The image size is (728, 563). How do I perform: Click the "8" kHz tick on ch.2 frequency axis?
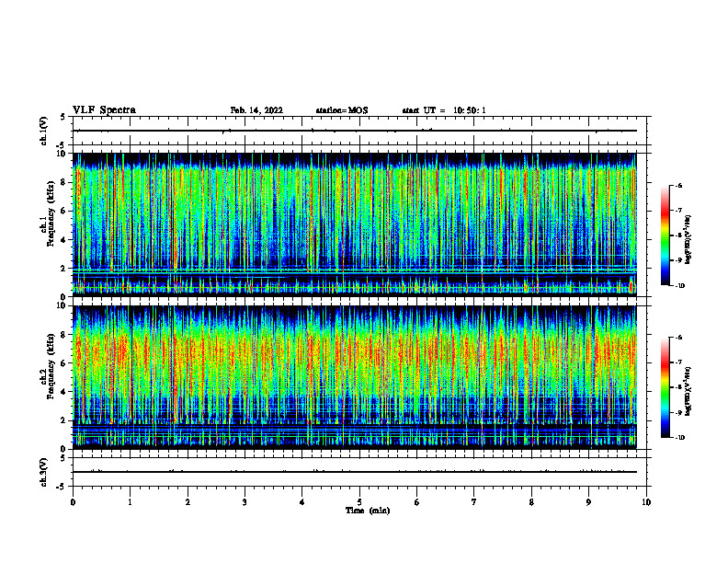[64, 335]
